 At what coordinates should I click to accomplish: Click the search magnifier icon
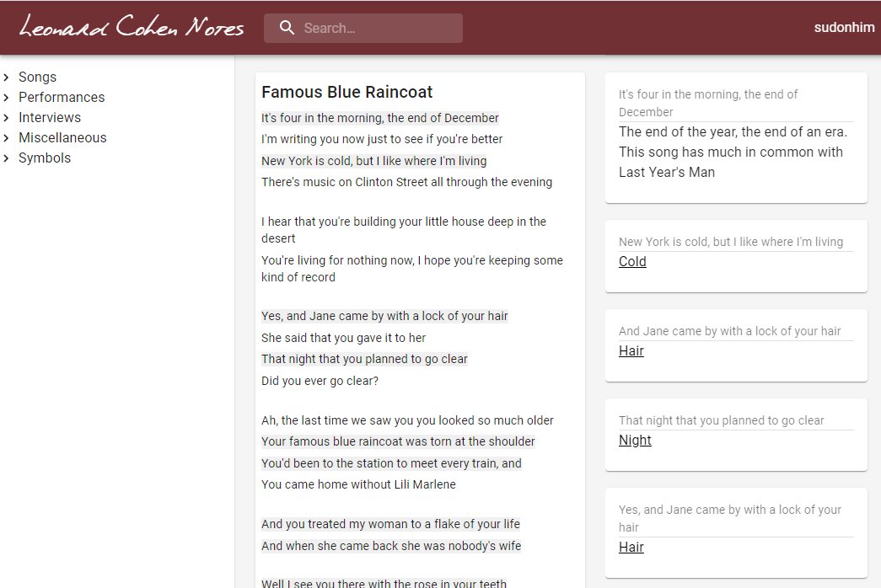point(287,28)
